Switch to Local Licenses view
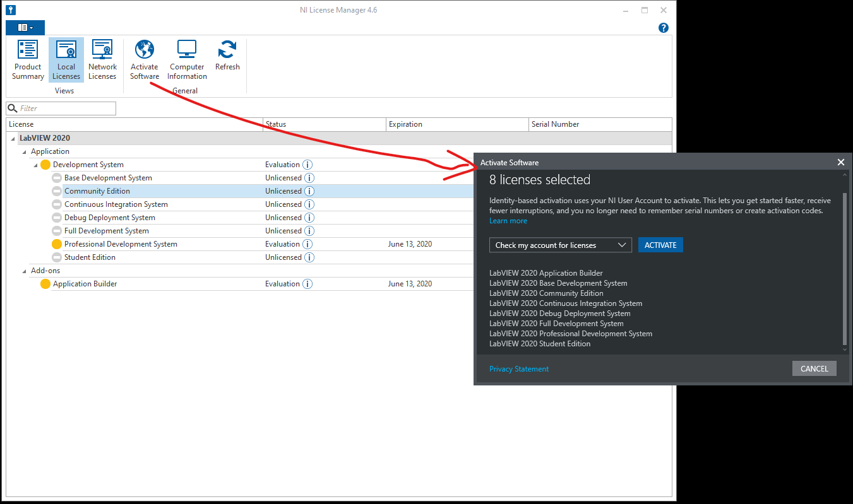 [x=66, y=60]
